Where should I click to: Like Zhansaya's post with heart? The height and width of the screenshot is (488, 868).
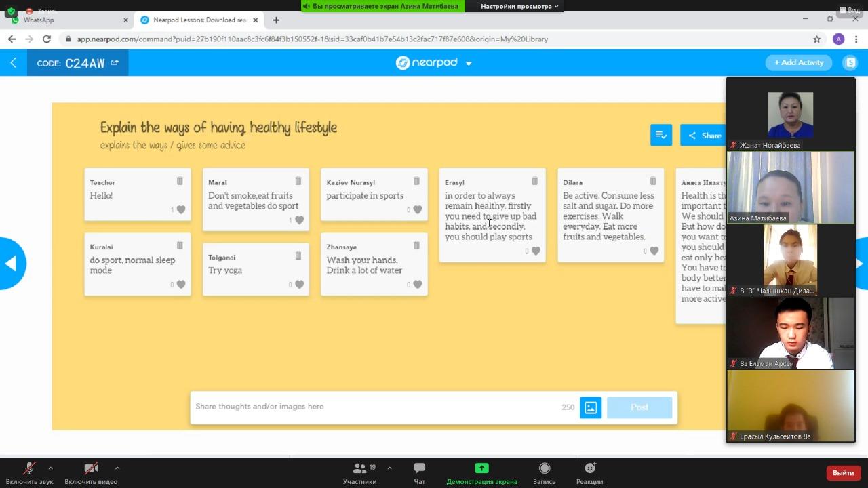click(417, 285)
